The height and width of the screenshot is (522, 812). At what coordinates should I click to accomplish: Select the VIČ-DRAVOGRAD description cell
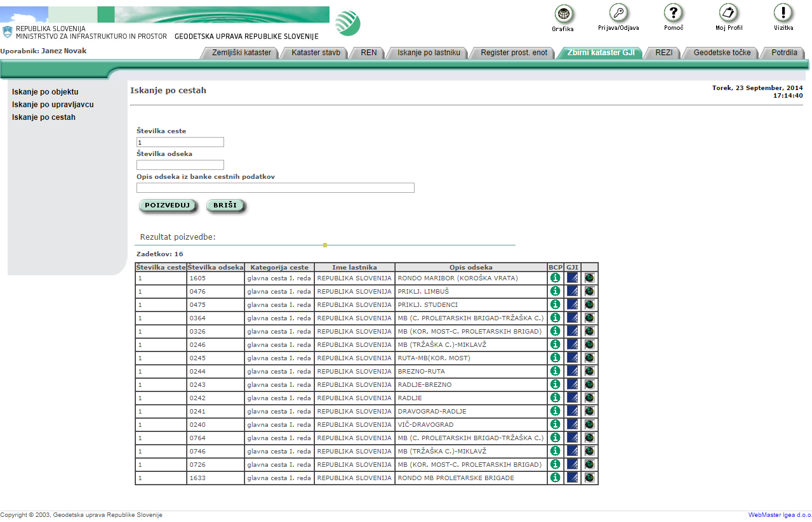471,424
